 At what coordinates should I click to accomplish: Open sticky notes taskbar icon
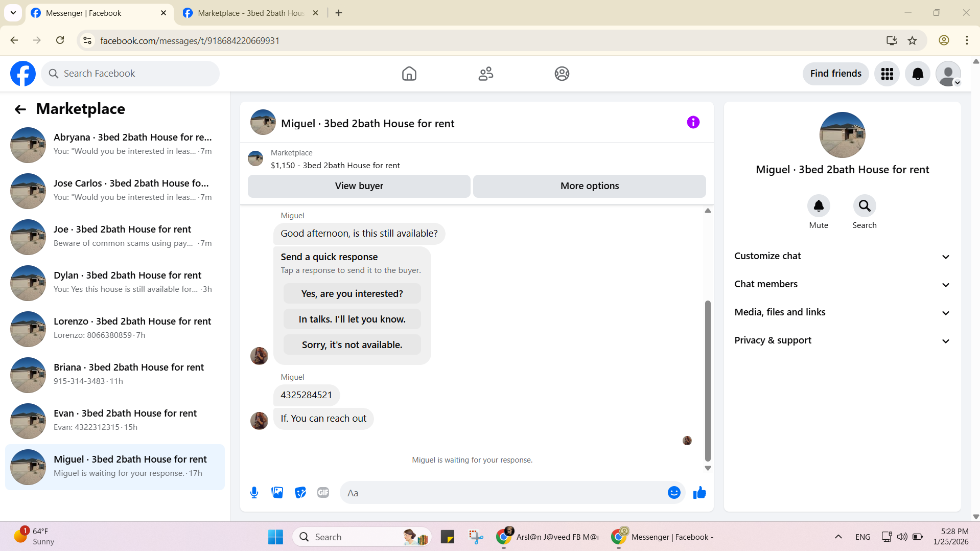tap(448, 537)
